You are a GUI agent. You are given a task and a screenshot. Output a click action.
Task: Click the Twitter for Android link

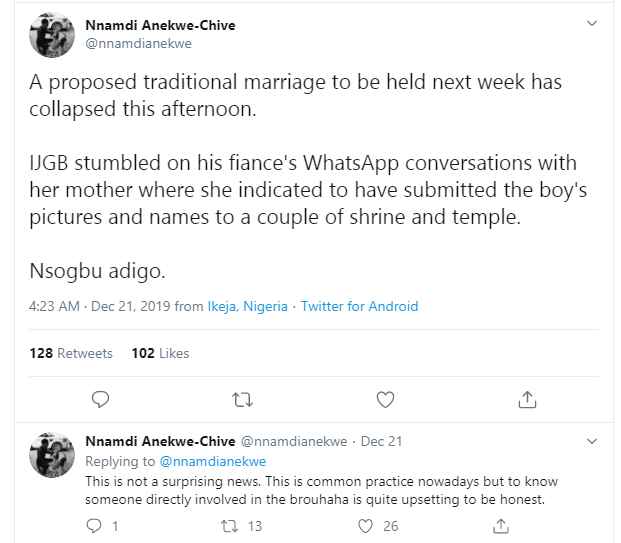click(x=359, y=306)
